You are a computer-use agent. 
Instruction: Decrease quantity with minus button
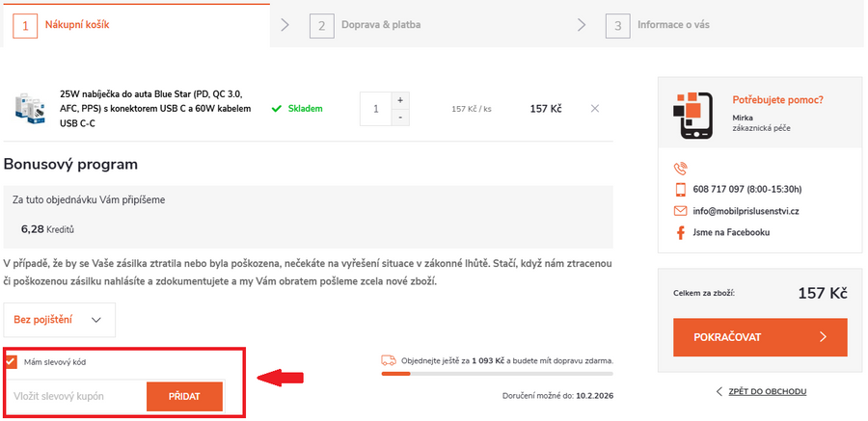(x=399, y=118)
